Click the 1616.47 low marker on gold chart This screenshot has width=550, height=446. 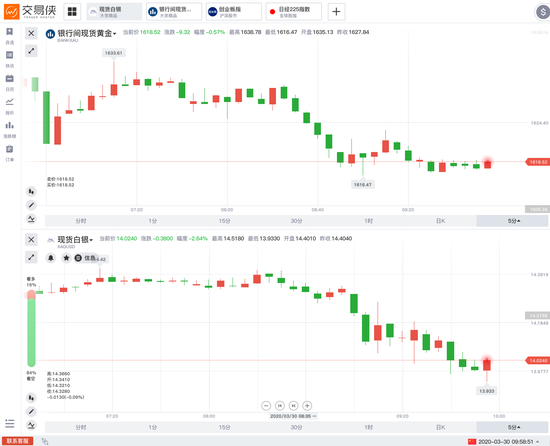(x=363, y=184)
